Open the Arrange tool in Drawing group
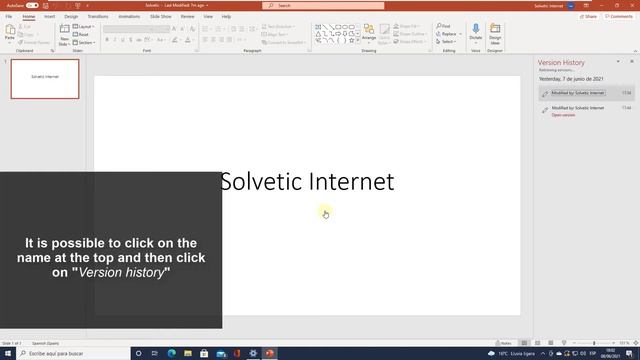Viewport: 640px width, 360px height. (369, 33)
